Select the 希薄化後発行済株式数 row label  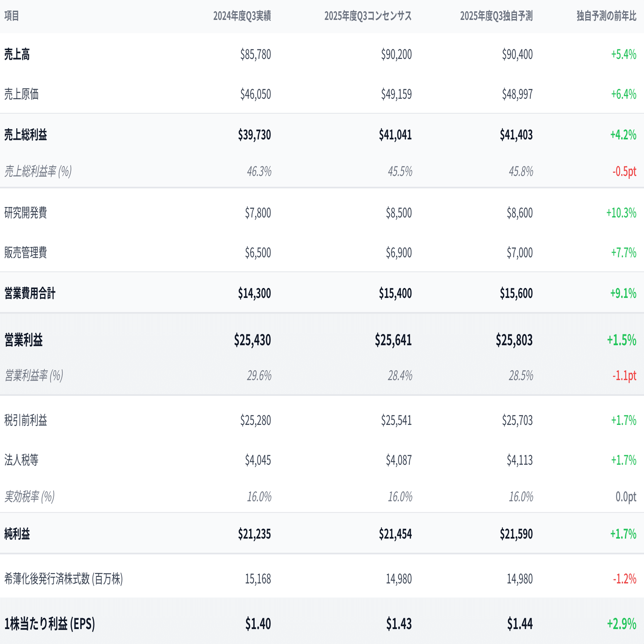pyautogui.click(x=63, y=579)
